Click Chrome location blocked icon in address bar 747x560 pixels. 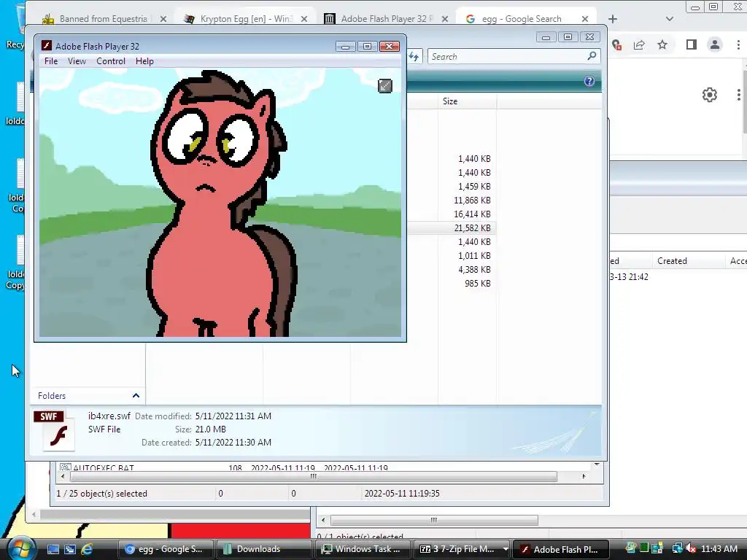pyautogui.click(x=616, y=44)
